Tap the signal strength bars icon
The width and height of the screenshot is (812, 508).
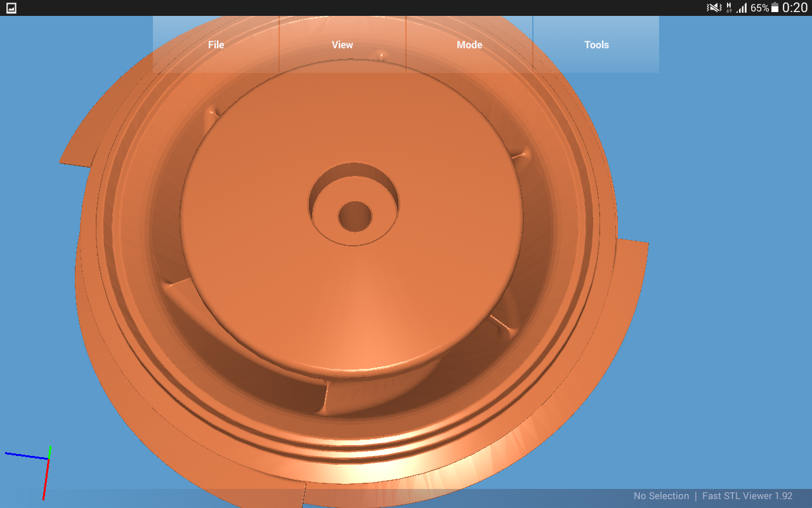pos(742,8)
